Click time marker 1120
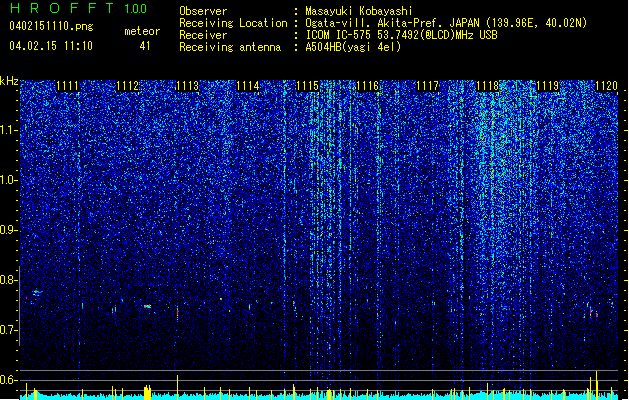This screenshot has height=400, width=629. 607,86
